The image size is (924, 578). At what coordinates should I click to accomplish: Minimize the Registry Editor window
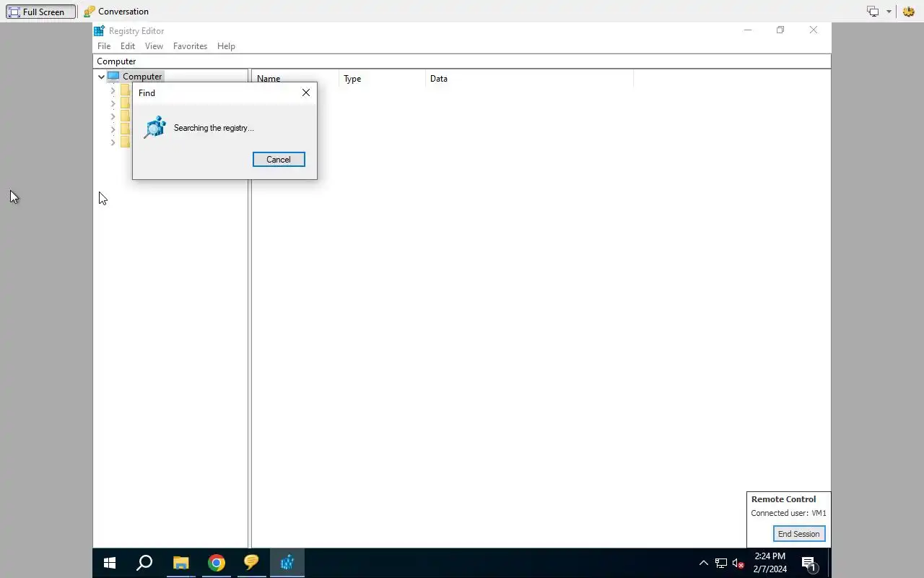(x=748, y=30)
